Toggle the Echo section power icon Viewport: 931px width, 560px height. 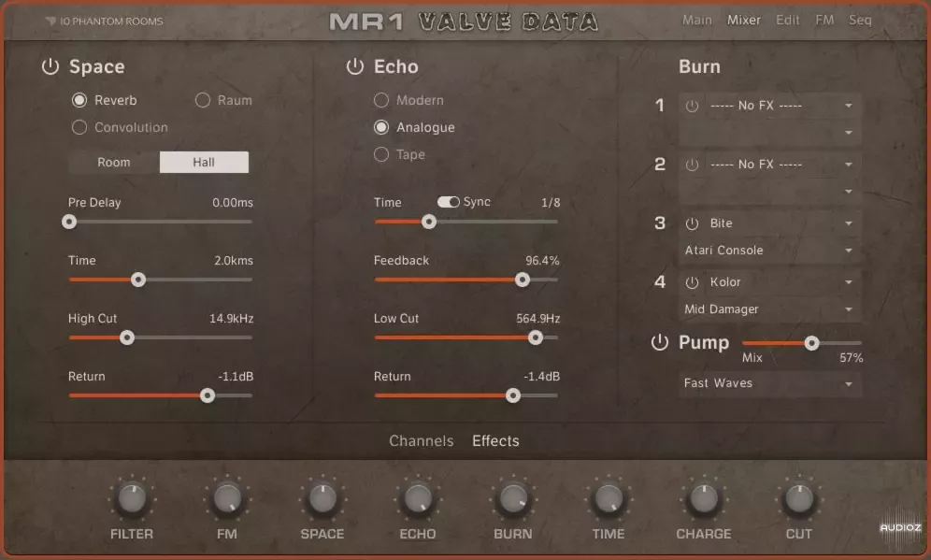(x=354, y=66)
